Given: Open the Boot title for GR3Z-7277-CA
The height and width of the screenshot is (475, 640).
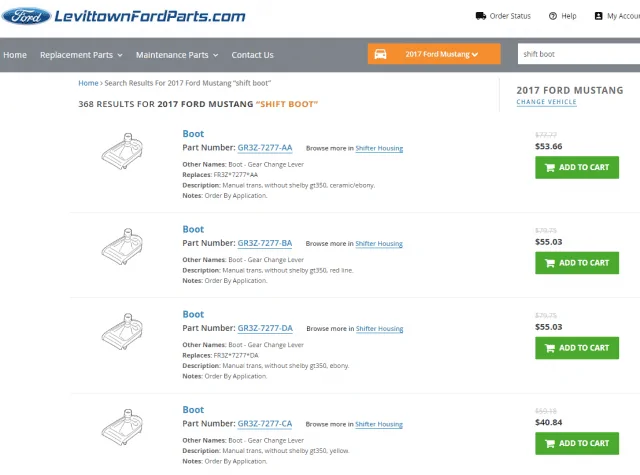Looking at the screenshot, I should 193,410.
